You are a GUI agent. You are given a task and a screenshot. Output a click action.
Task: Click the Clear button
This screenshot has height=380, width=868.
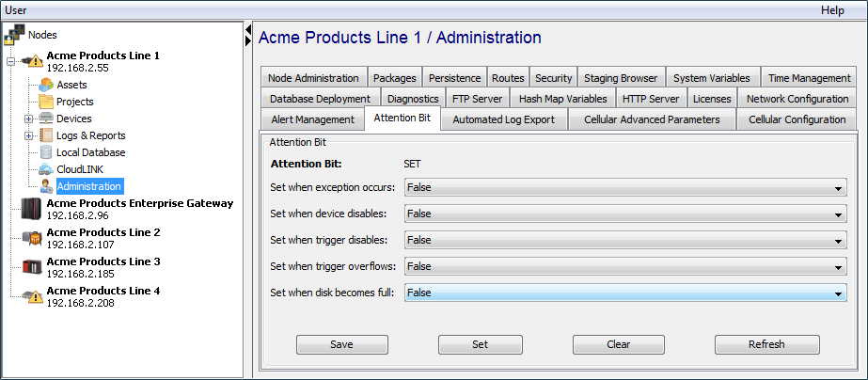coord(619,344)
